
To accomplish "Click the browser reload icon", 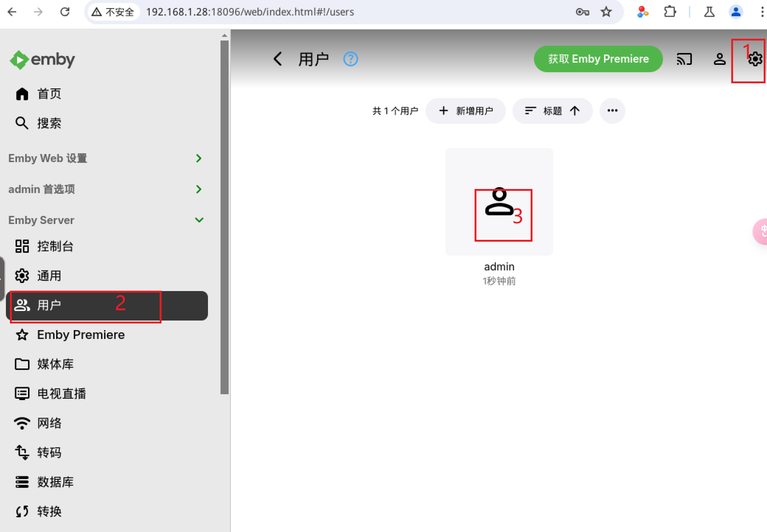I will 65,12.
